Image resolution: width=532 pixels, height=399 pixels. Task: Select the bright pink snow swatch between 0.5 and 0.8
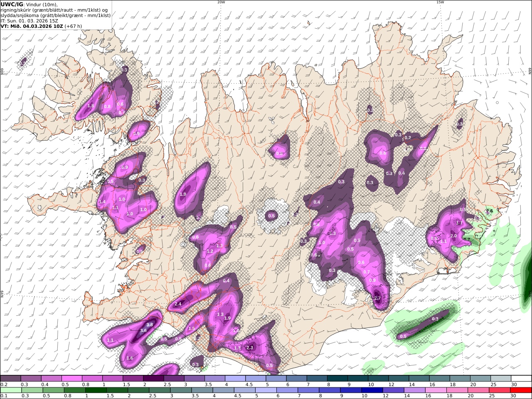point(72,379)
